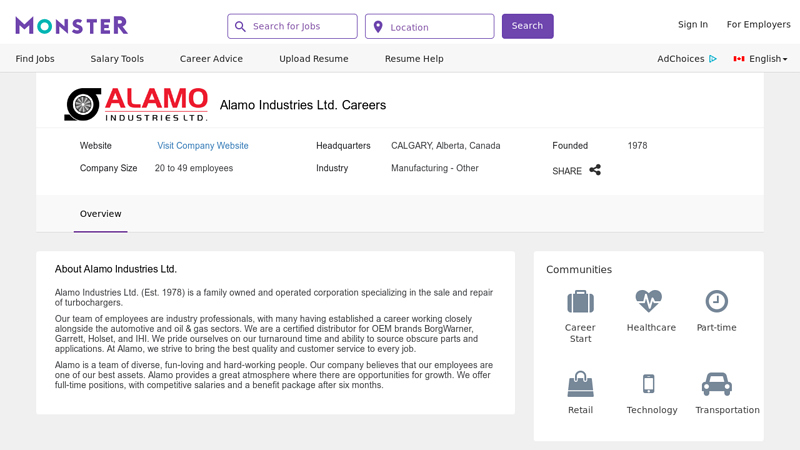Viewport: 800px width, 450px height.
Task: Select the Overview tab
Action: click(101, 214)
